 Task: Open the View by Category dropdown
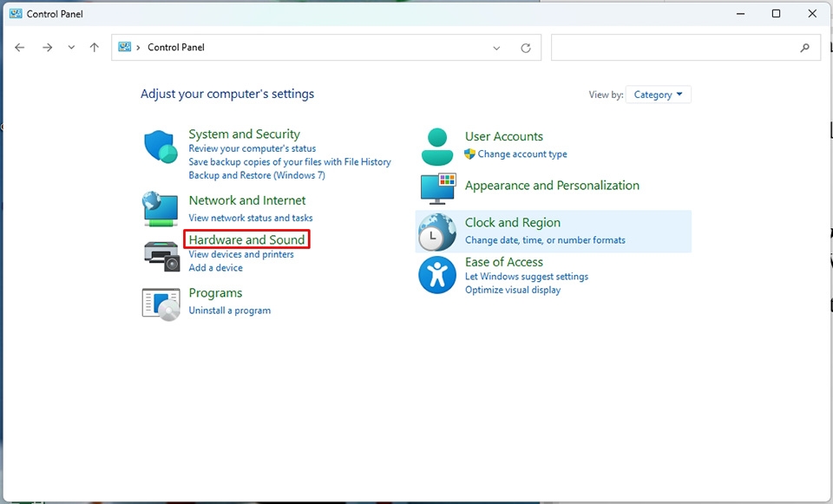click(659, 95)
